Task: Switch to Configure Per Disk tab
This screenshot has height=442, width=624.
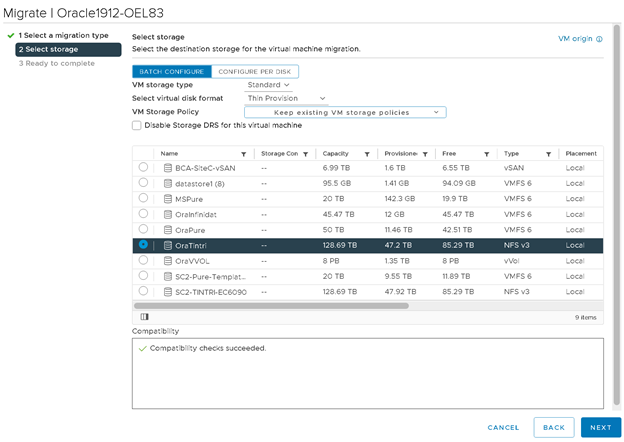Action: tap(254, 72)
